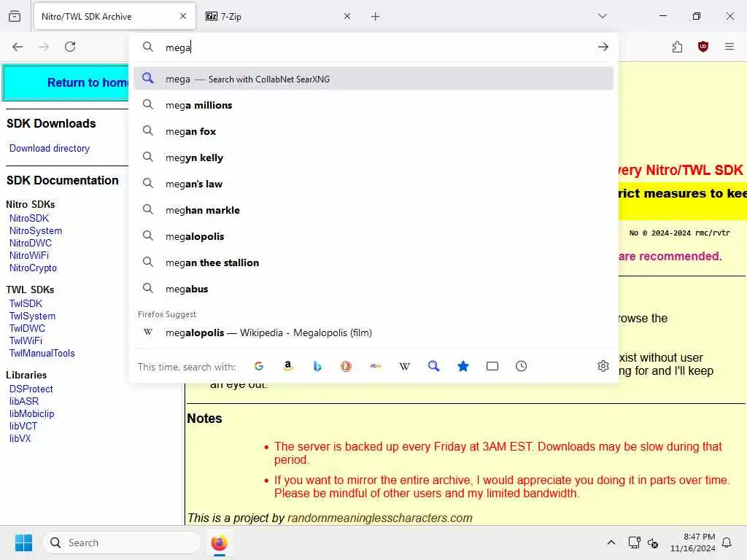The height and width of the screenshot is (560, 747).
Task: Open the NitroDWC documentation link
Action: click(x=31, y=243)
